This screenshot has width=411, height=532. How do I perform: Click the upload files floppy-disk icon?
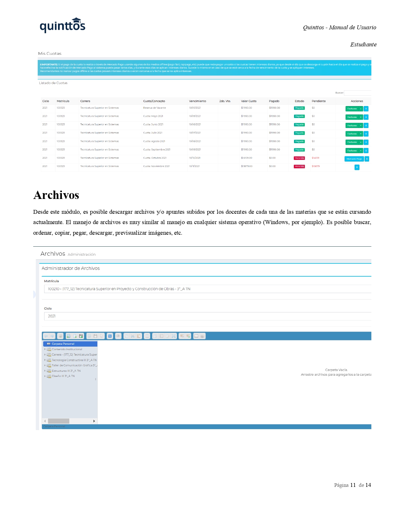tap(81, 336)
